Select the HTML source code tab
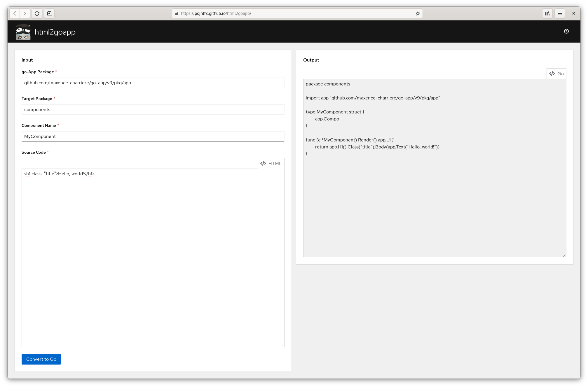Viewport: 588px width, 387px height. point(271,163)
